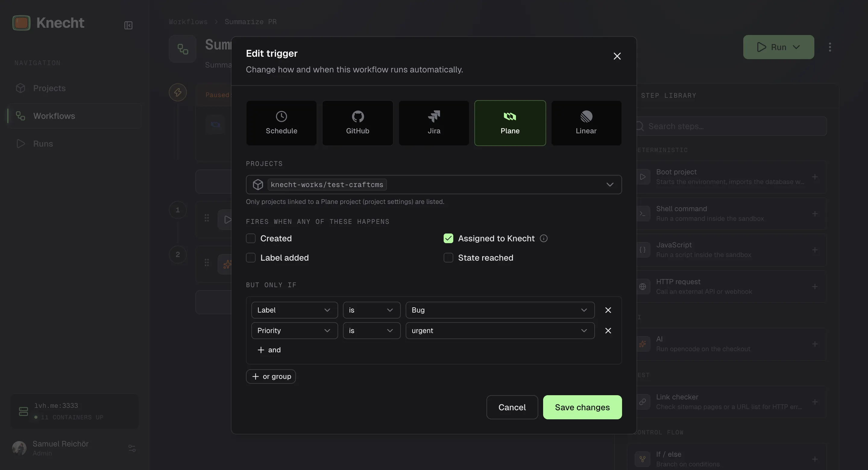Open the operator dropdown in the Label row
Viewport: 868px width, 470px height.
[x=372, y=310]
